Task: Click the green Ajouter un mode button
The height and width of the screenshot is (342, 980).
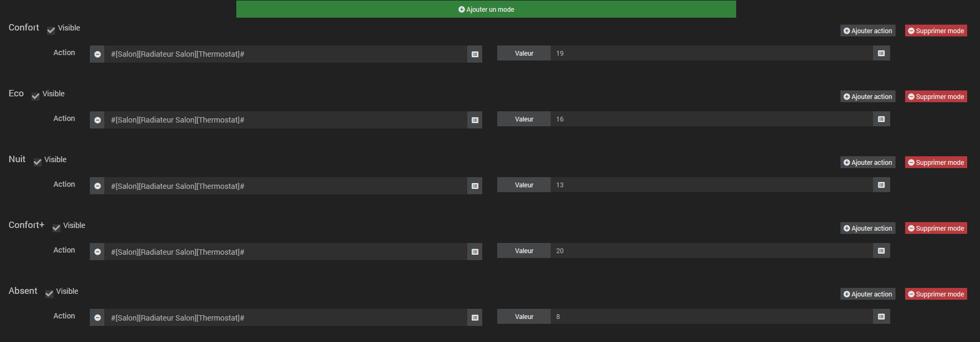Action: coord(486,9)
